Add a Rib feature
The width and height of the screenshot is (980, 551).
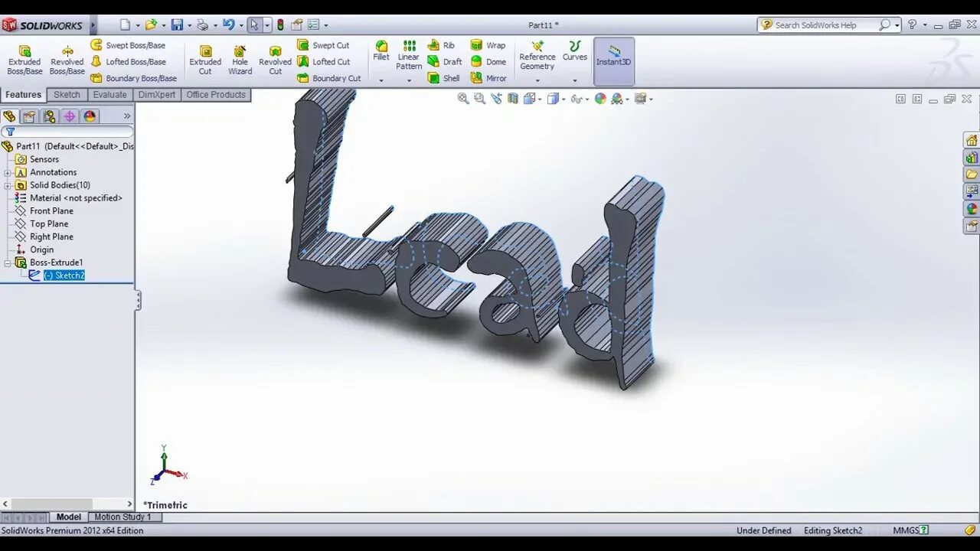441,45
